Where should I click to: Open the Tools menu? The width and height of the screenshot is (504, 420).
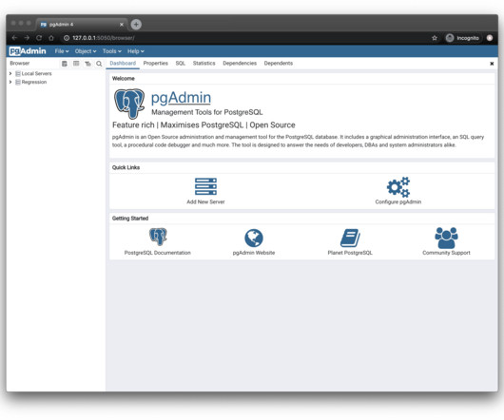coord(112,51)
